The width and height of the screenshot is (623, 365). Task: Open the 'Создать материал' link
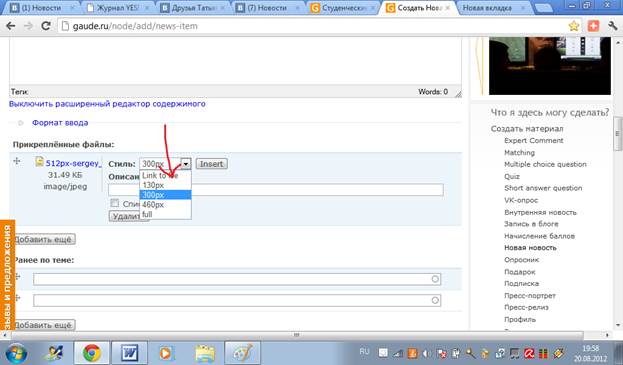[x=527, y=129]
